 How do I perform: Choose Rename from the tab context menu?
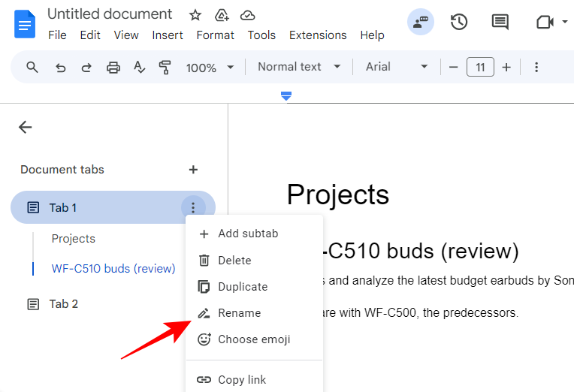click(239, 313)
